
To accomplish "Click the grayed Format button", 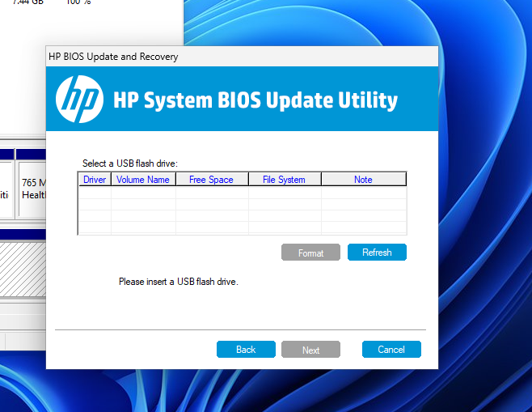I will (x=310, y=253).
